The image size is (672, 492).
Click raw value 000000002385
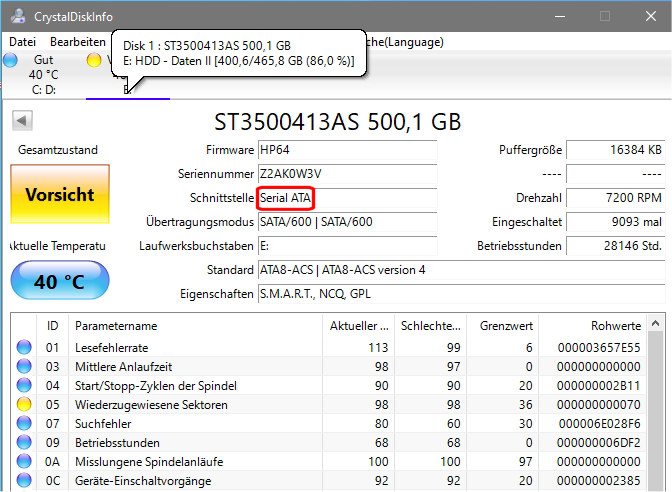click(599, 481)
